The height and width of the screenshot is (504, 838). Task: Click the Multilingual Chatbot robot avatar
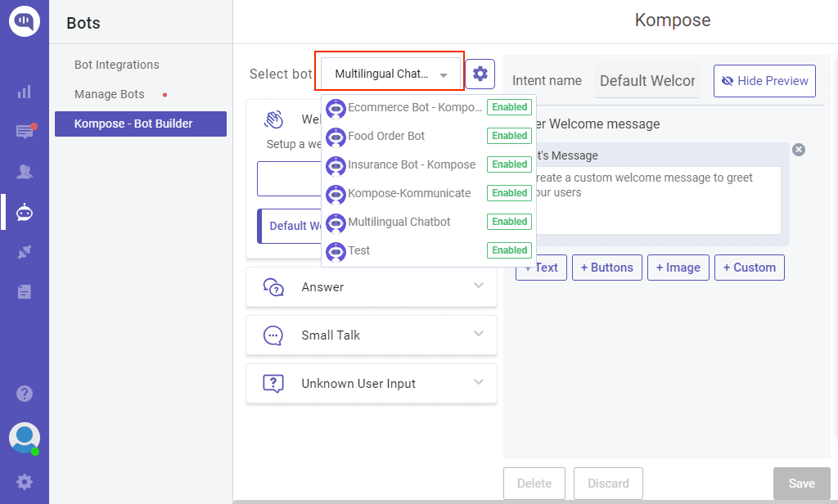click(x=336, y=223)
